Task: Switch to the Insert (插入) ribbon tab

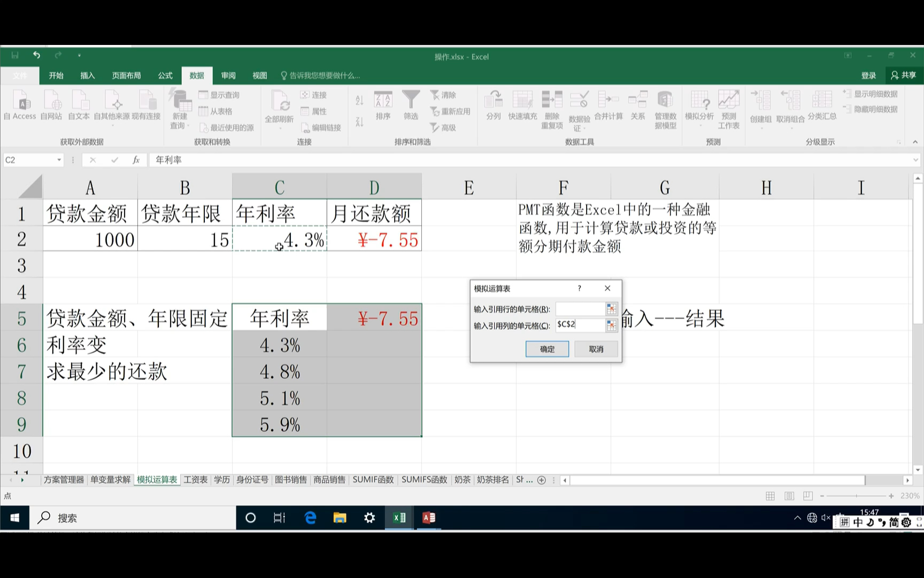Action: pyautogui.click(x=88, y=75)
